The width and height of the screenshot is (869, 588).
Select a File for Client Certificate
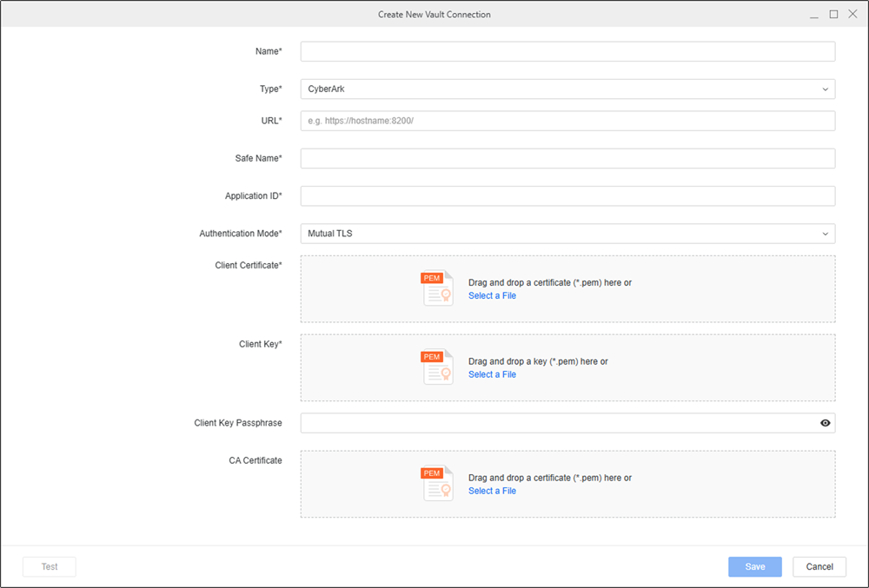492,296
